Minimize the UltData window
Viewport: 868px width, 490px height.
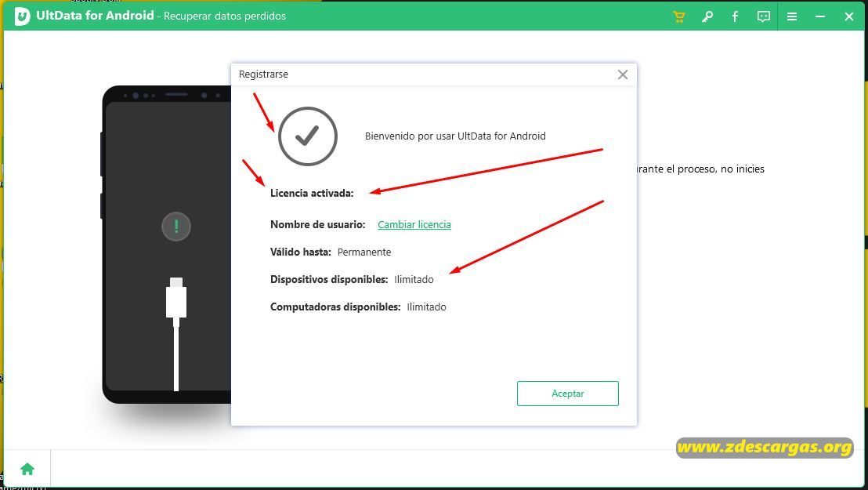pyautogui.click(x=820, y=16)
